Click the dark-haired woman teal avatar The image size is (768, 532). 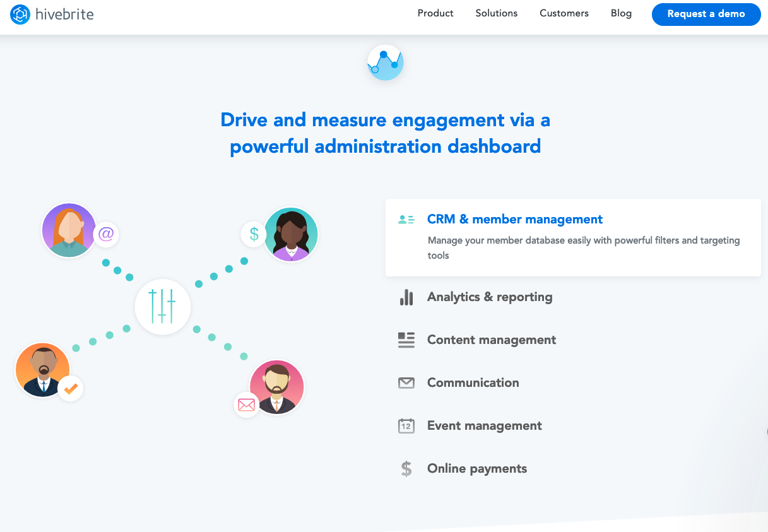[x=291, y=234]
